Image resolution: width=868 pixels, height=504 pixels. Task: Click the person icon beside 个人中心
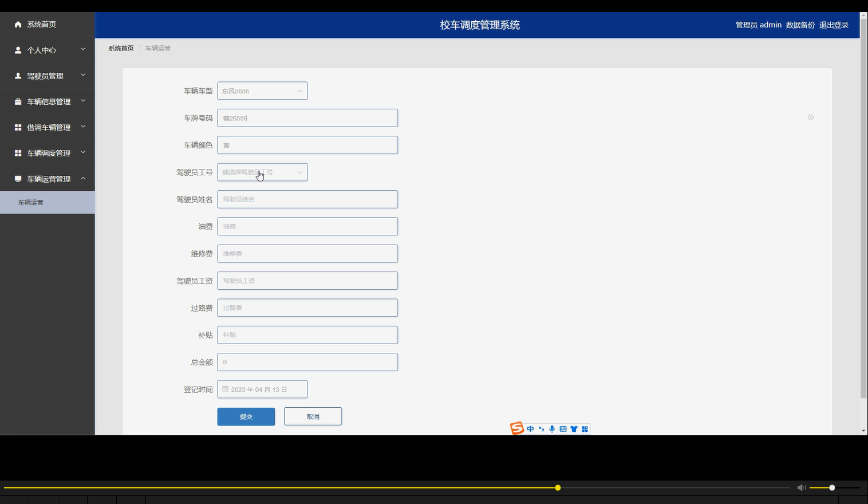(x=18, y=50)
